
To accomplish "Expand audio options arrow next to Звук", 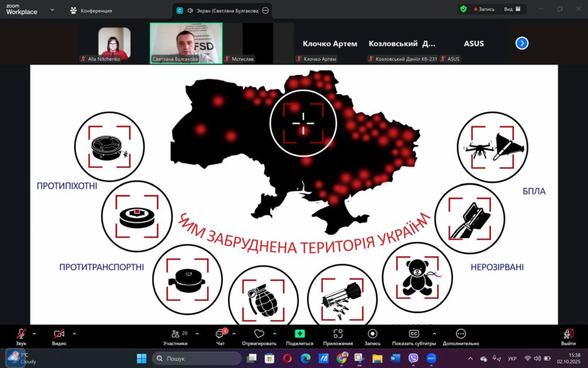I will coord(34,333).
